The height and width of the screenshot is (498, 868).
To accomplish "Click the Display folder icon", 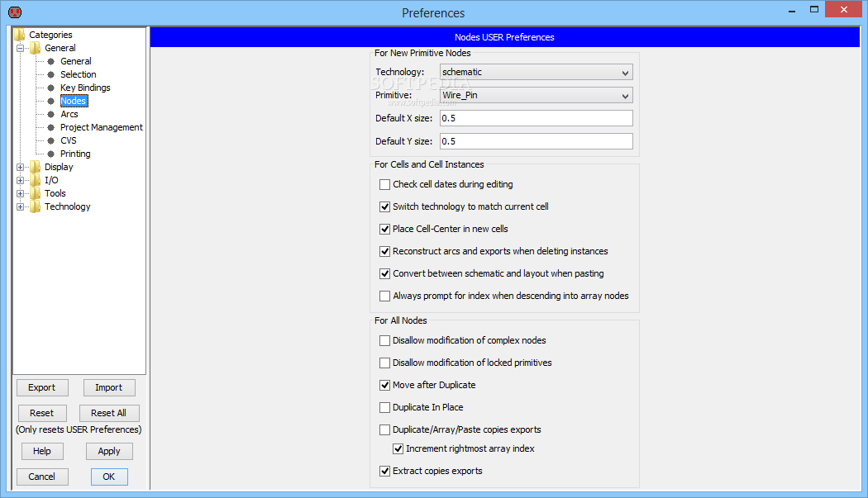I will point(36,167).
